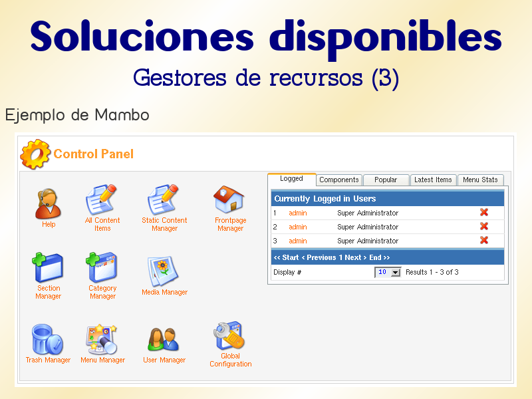
Task: Click the 'Media Manager' text label
Action: point(164,292)
